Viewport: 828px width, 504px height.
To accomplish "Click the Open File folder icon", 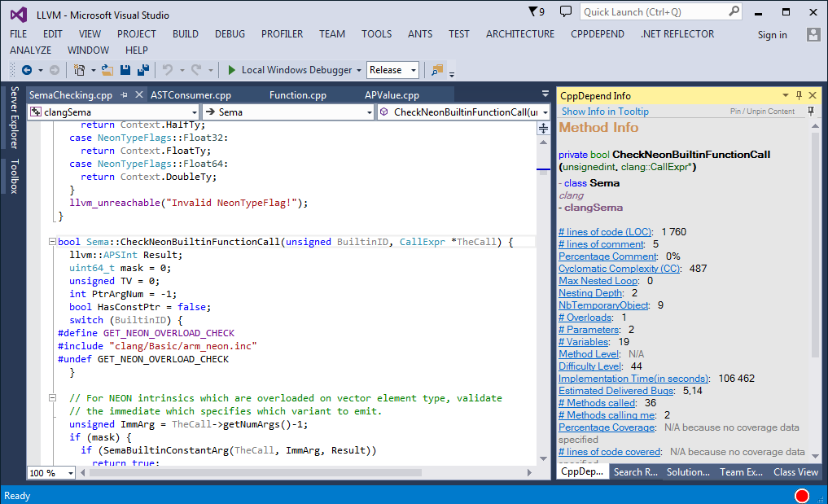I will 107,70.
